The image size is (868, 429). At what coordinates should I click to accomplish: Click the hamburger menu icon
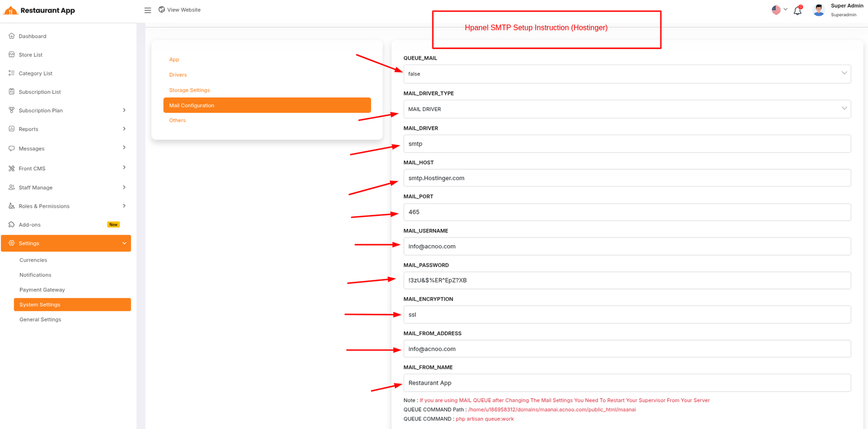148,10
